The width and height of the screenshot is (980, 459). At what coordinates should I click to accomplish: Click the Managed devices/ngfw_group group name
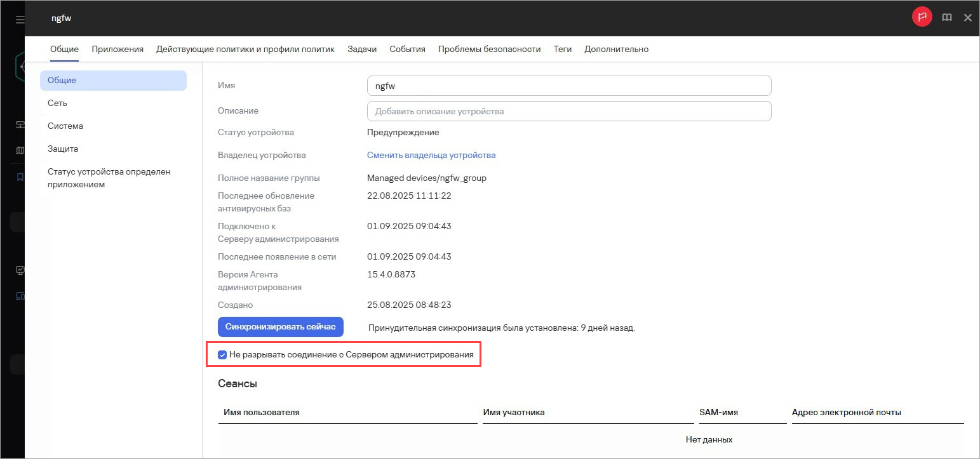pyautogui.click(x=427, y=178)
